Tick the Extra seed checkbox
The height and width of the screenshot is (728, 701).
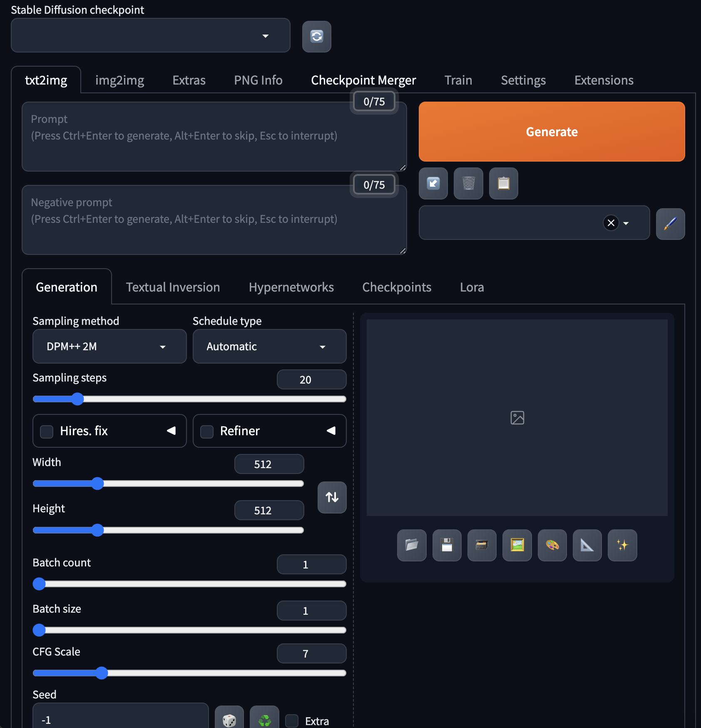pyautogui.click(x=292, y=721)
